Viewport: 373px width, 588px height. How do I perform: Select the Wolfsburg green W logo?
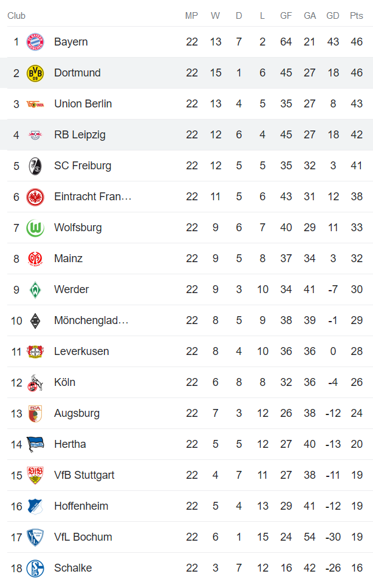(x=35, y=228)
